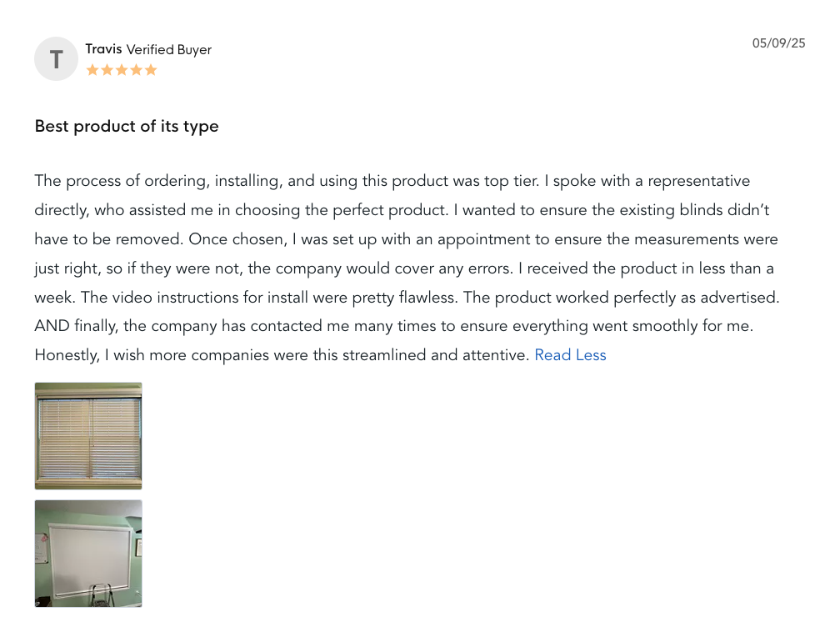
Task: Click the gray T avatar circle
Action: point(57,59)
